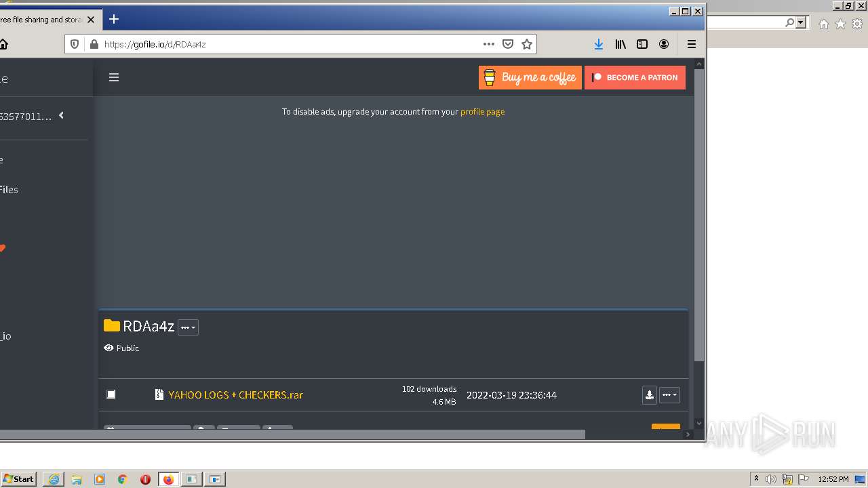
Task: Open settings gear in background window
Action: click(x=857, y=24)
